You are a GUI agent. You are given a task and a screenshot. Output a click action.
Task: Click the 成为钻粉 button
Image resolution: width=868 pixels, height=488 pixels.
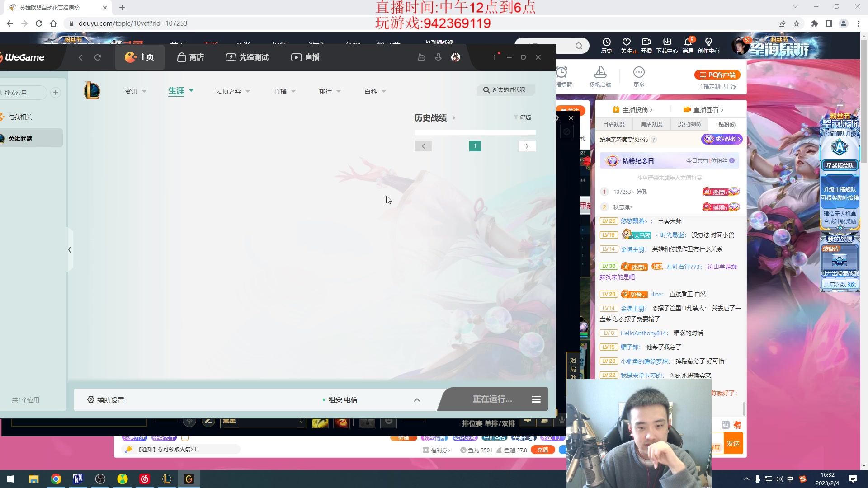[x=722, y=140]
